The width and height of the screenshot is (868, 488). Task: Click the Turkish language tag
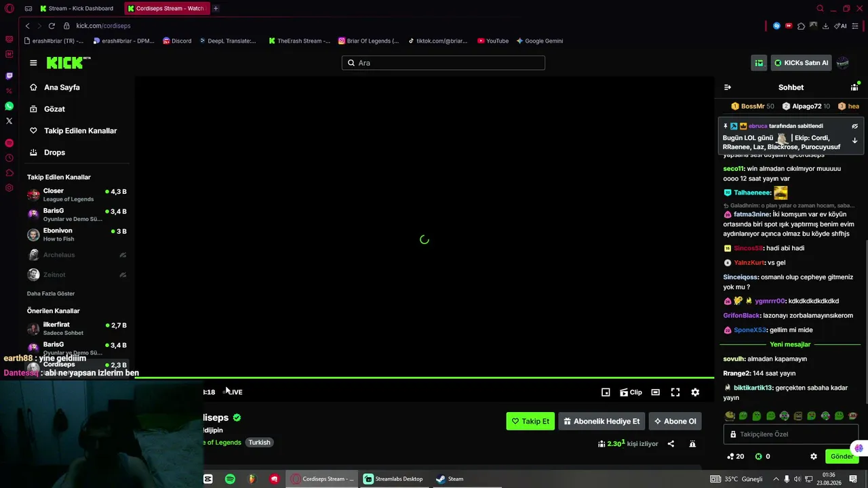(x=259, y=443)
